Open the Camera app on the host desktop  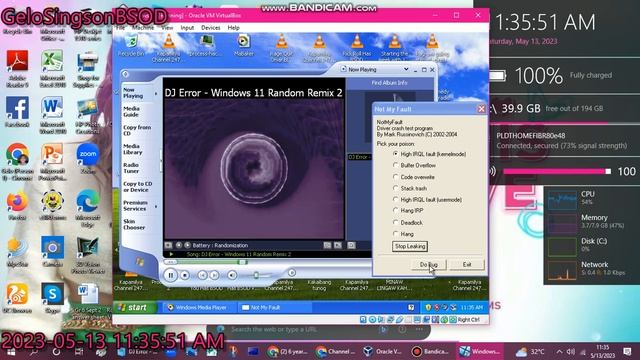(x=52, y=251)
